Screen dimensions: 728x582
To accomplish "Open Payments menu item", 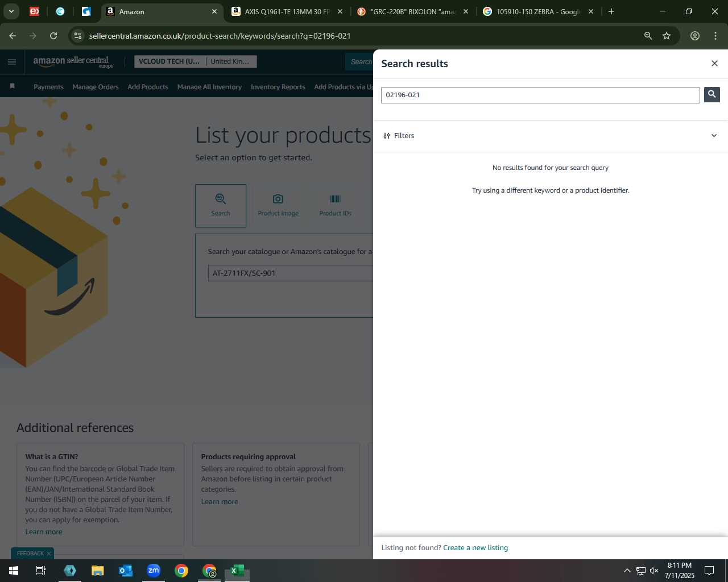I will coord(48,87).
